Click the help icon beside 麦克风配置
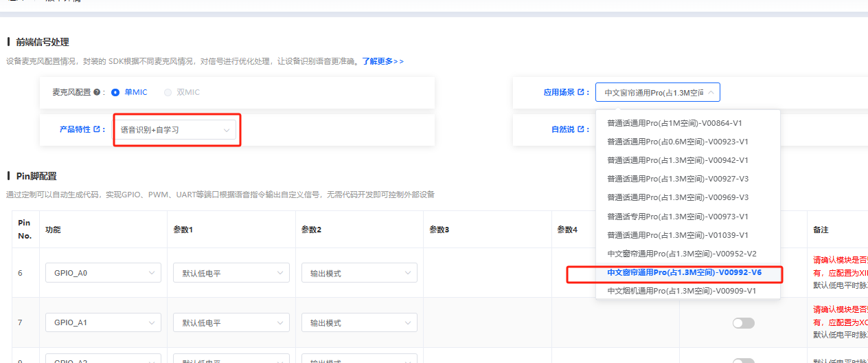This screenshot has width=868, height=363. [97, 92]
